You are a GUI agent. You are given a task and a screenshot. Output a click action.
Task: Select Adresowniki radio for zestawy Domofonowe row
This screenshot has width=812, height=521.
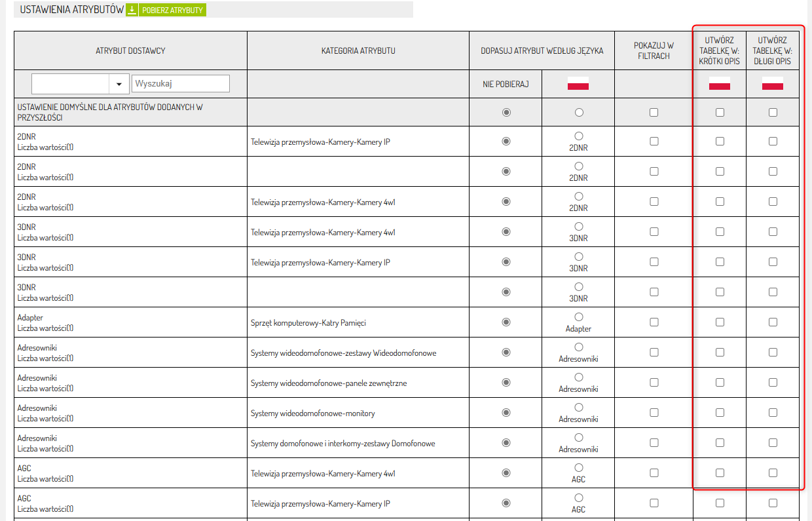click(x=578, y=437)
